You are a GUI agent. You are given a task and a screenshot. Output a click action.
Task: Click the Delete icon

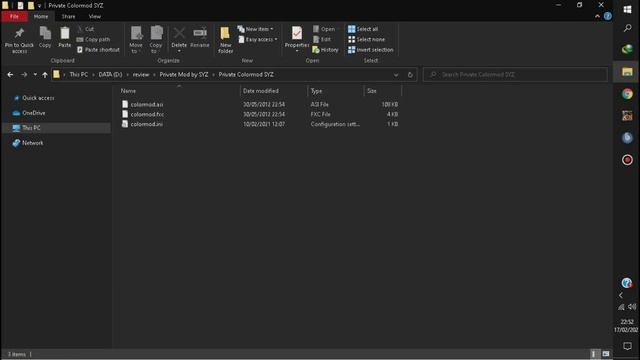click(x=179, y=36)
